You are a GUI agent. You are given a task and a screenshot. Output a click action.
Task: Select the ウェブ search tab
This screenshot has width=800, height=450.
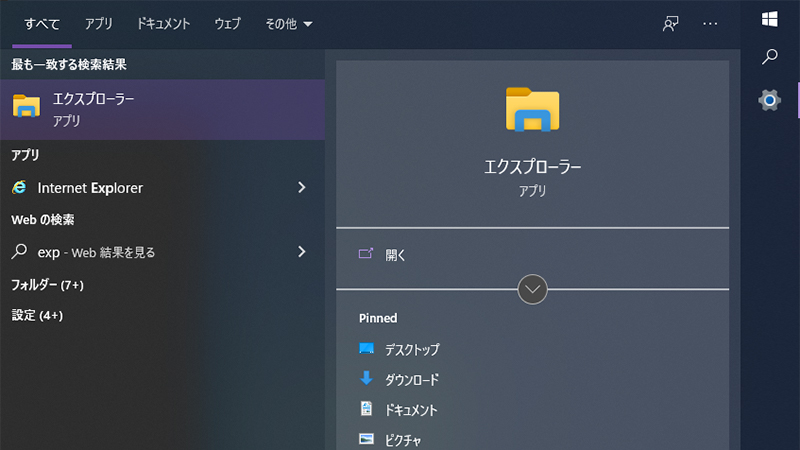227,24
